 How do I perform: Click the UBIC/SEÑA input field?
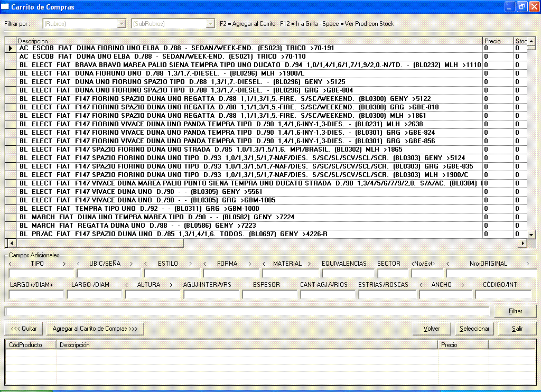pyautogui.click(x=109, y=274)
